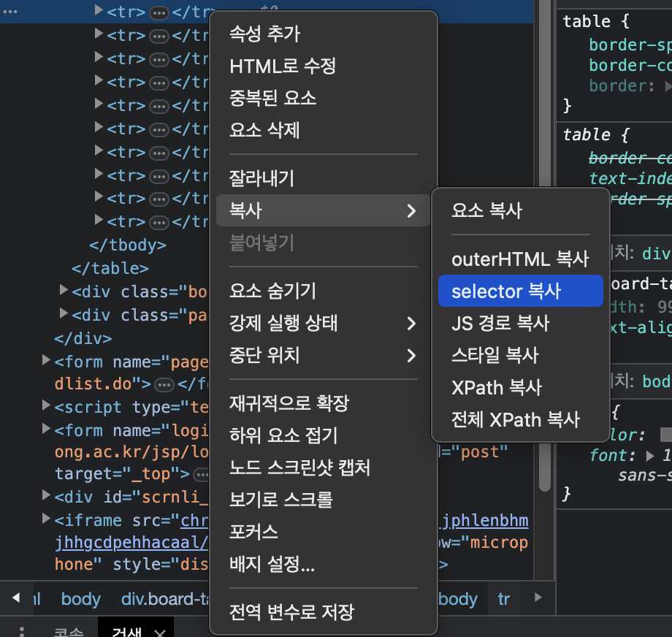Expand the font property value in Styles panel
This screenshot has height=637, width=672.
tap(650, 454)
